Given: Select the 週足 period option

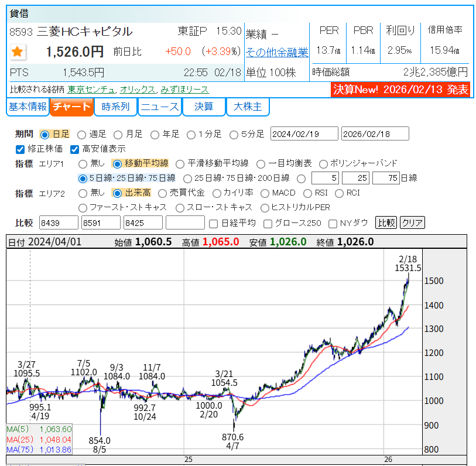Looking at the screenshot, I should point(81,133).
